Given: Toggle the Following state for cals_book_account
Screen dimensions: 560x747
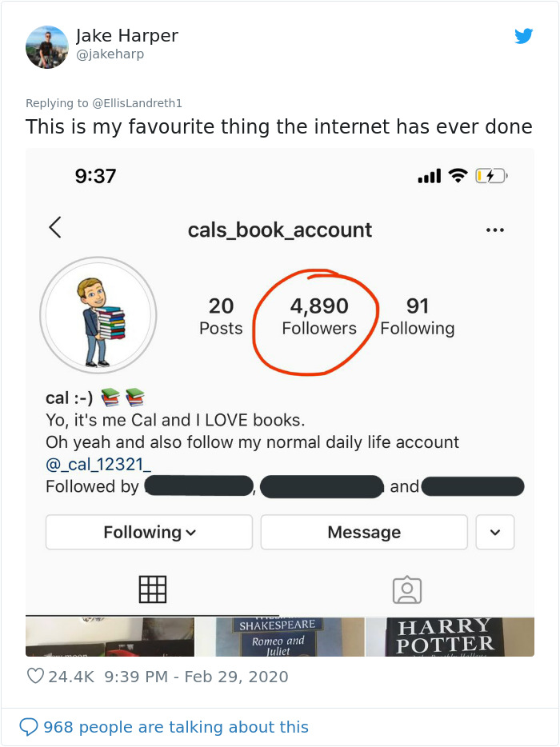Looking at the screenshot, I should click(148, 532).
